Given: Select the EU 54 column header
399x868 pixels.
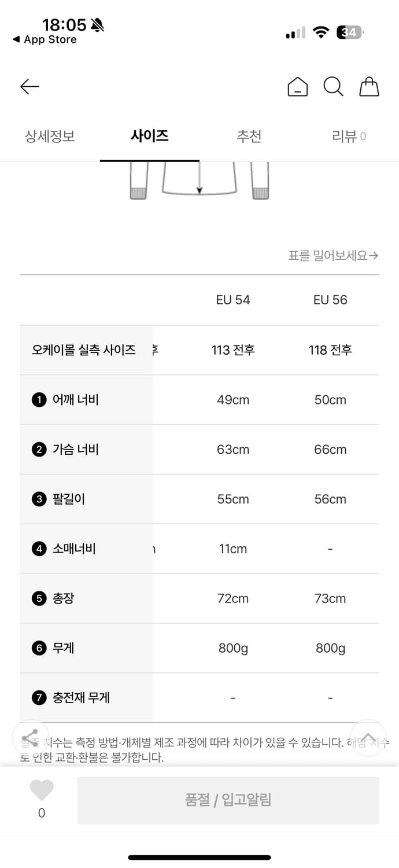Looking at the screenshot, I should [x=233, y=300].
